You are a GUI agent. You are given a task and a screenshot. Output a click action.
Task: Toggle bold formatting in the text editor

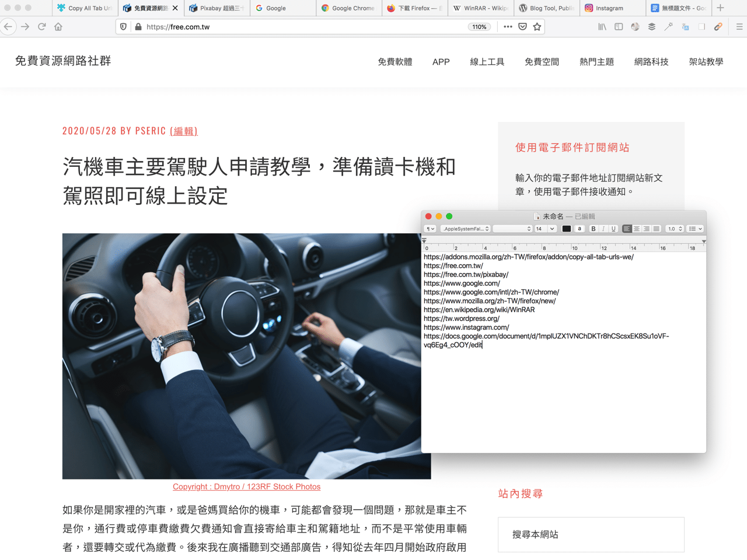pyautogui.click(x=594, y=229)
